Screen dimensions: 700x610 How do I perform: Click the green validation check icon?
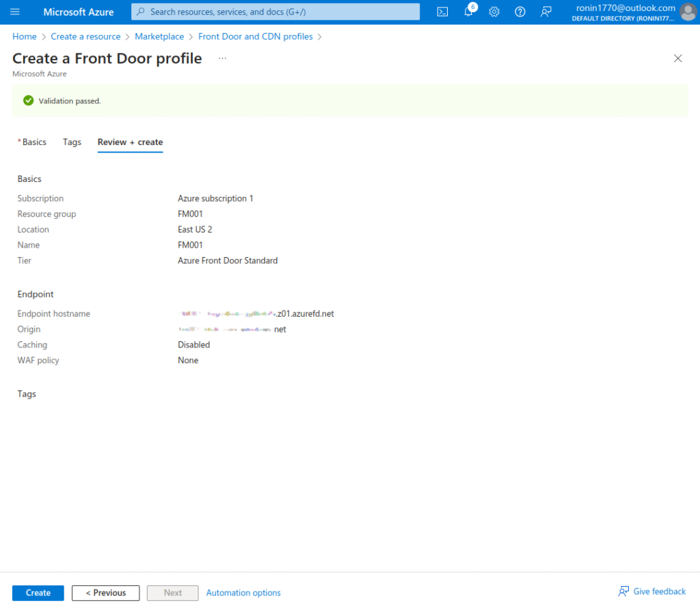click(29, 101)
